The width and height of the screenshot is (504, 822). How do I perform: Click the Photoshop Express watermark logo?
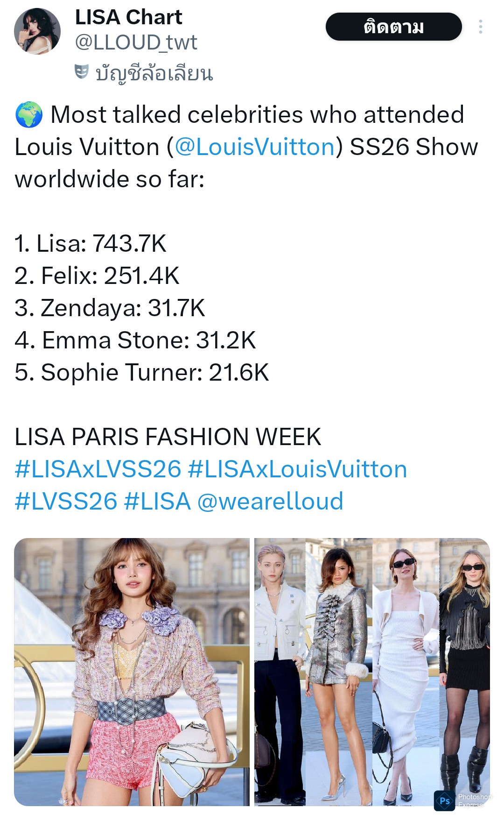pos(444,801)
